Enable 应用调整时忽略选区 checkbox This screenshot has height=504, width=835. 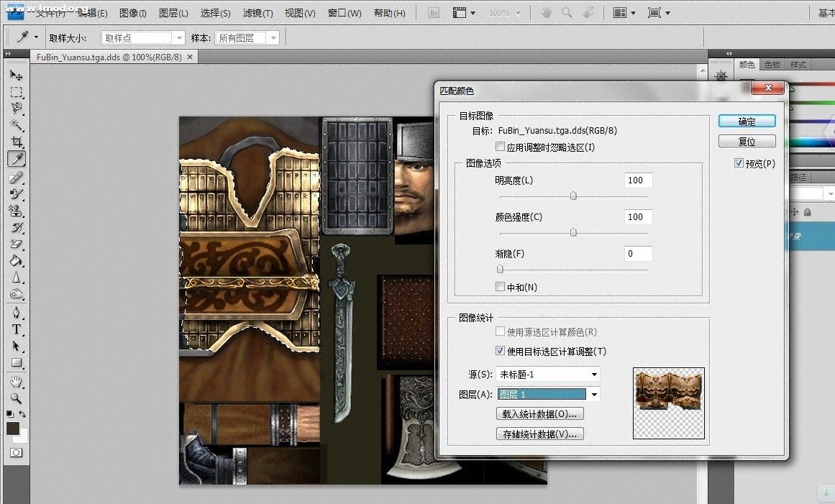pos(501,147)
